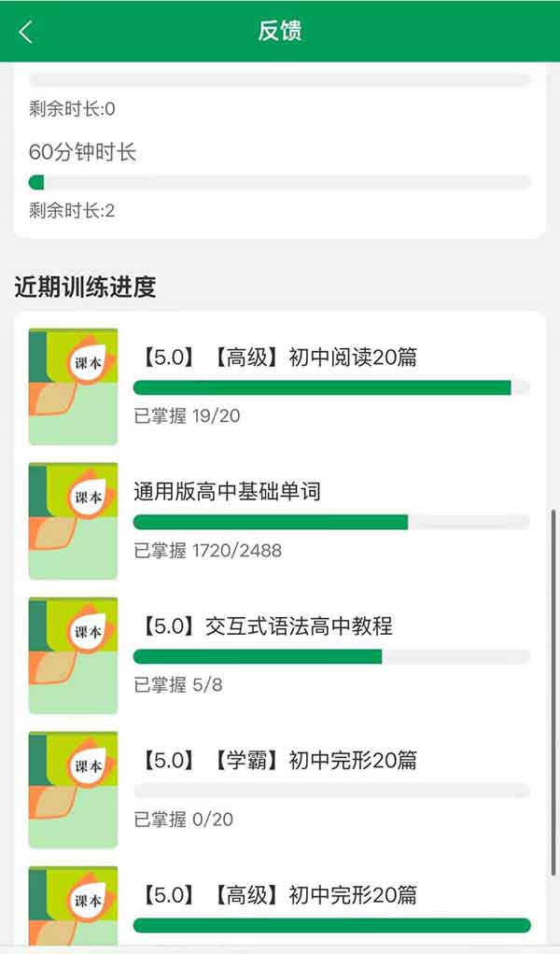Click progress bar for 1720/2488 words
The width and height of the screenshot is (560, 954).
point(331,522)
